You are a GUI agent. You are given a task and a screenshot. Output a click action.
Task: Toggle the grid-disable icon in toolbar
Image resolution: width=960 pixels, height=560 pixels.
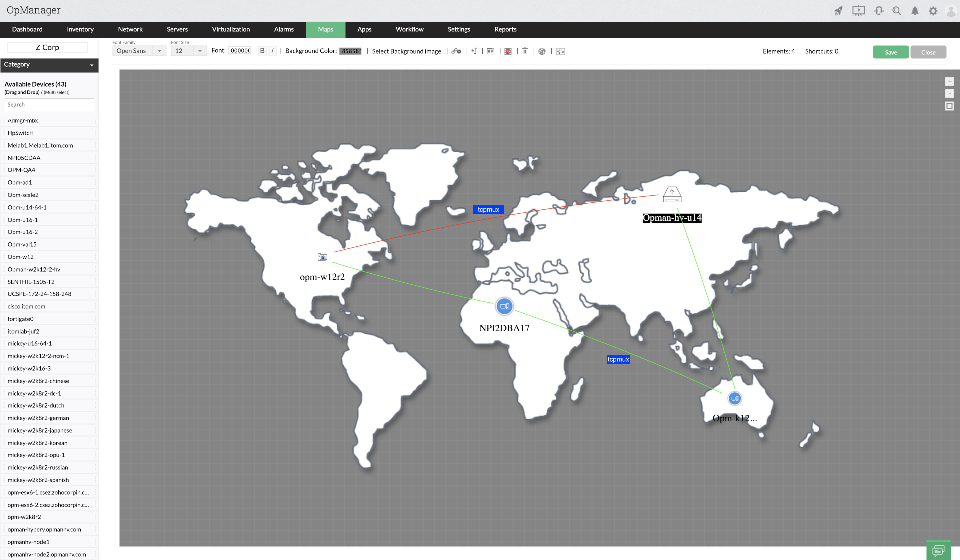[x=508, y=51]
